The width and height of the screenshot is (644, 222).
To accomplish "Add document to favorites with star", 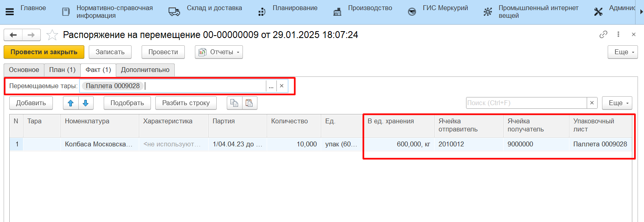I will (x=52, y=35).
